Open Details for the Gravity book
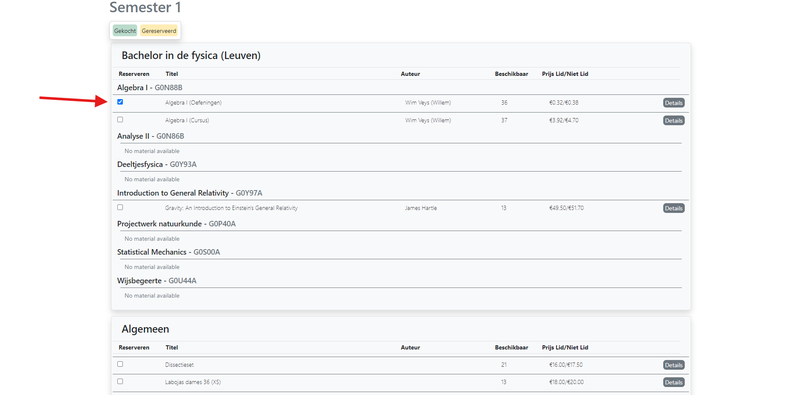The height and width of the screenshot is (395, 800). 673,208
